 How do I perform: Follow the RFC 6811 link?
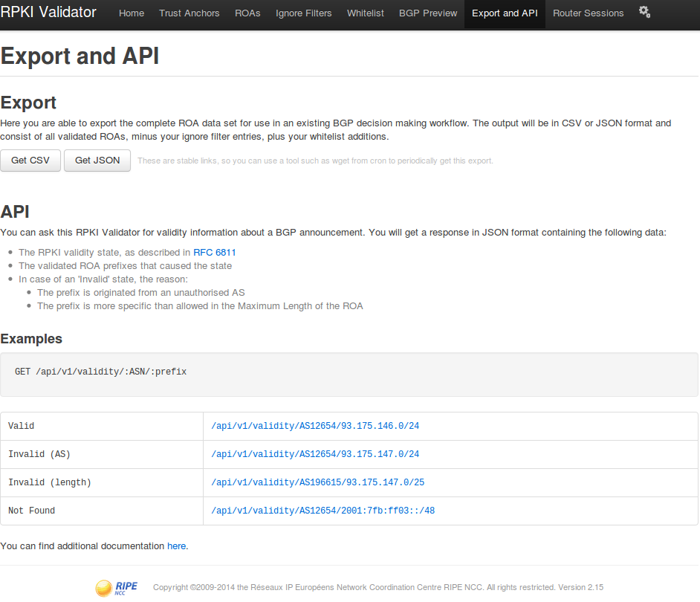215,253
